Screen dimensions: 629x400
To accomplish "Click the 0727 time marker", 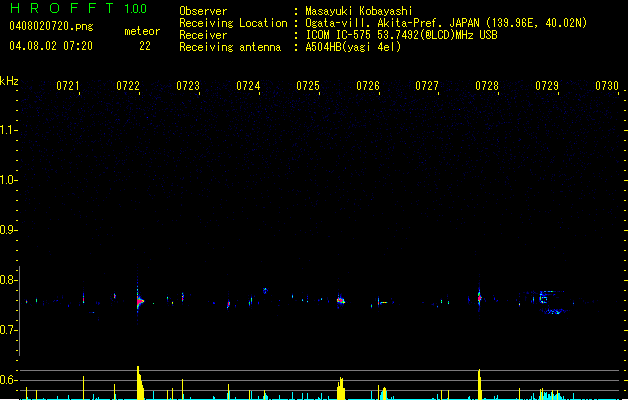I will (427, 85).
